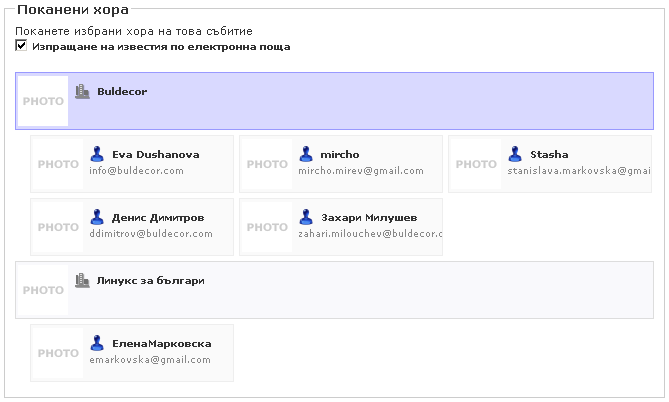Click email zahari.milouchev@buldecor address
The height and width of the screenshot is (402, 669).
(369, 234)
